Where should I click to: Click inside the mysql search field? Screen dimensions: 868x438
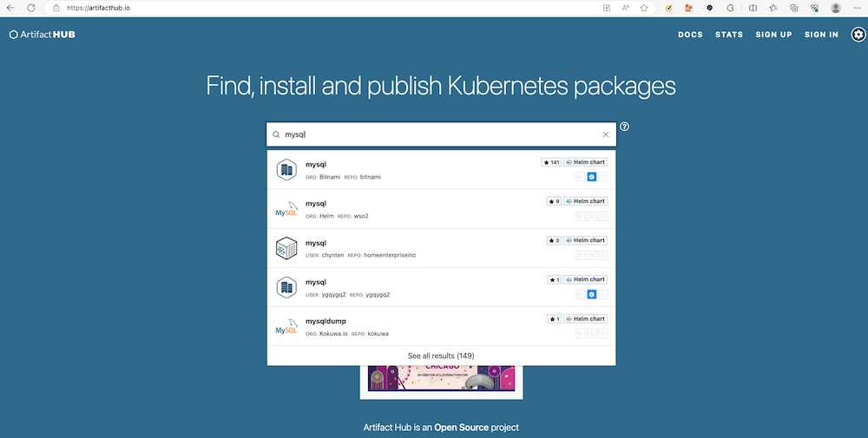[x=441, y=134]
